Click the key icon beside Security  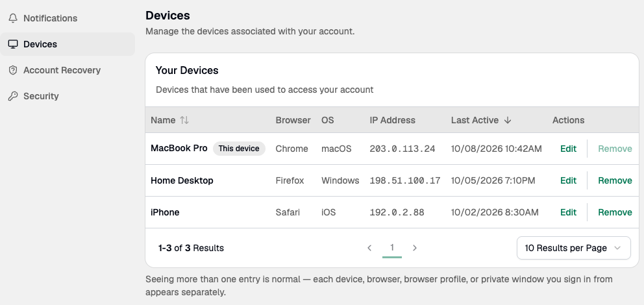13,96
